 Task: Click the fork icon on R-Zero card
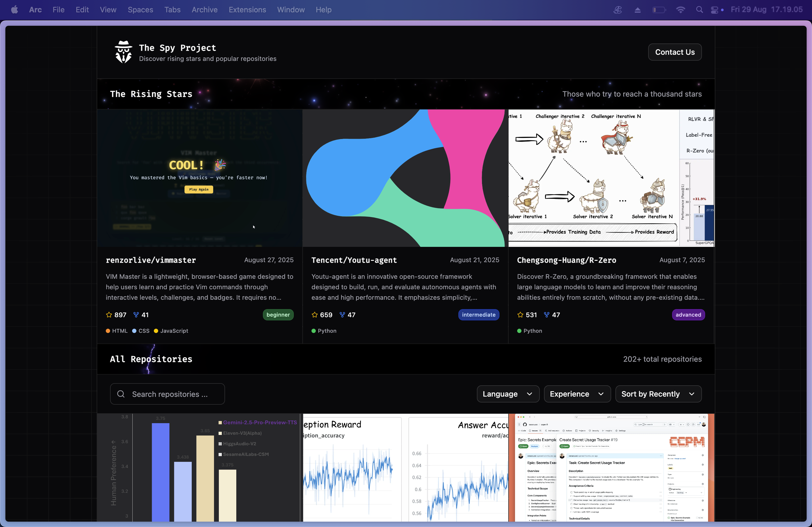546,315
